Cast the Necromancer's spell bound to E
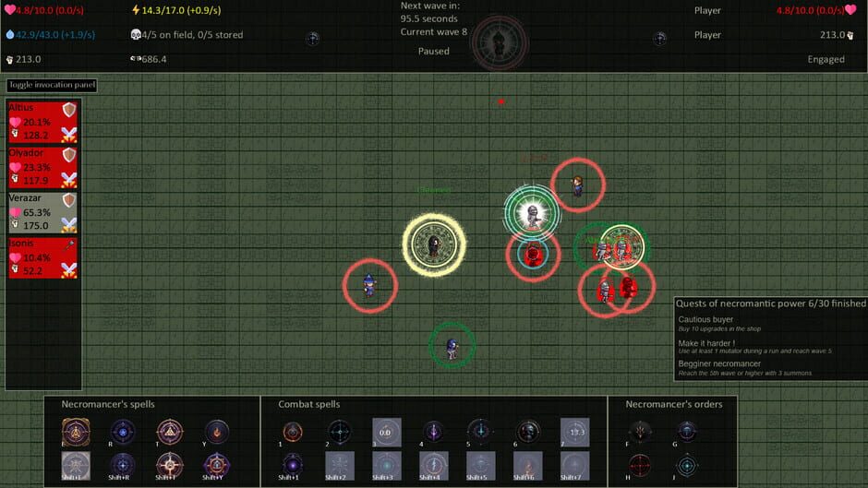The height and width of the screenshot is (488, 868). [x=76, y=431]
